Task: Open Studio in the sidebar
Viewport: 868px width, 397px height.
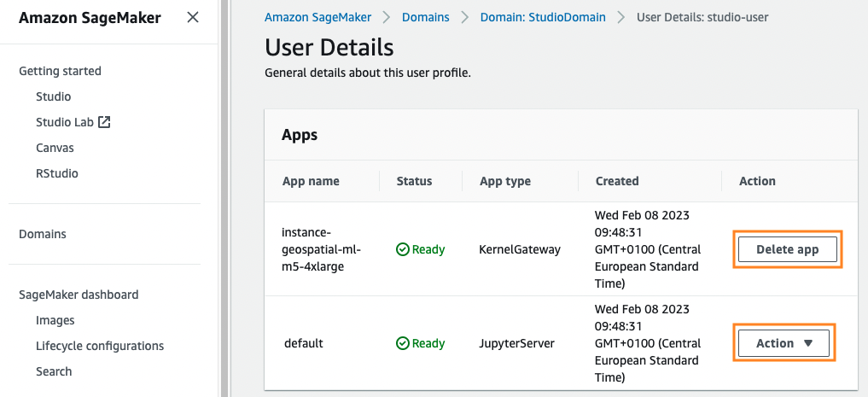Action: click(x=53, y=96)
